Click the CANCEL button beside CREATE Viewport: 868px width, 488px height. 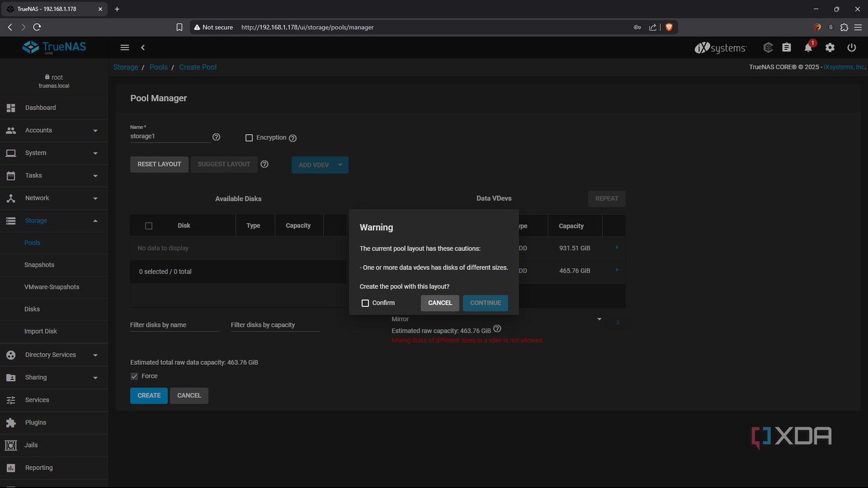tap(189, 395)
